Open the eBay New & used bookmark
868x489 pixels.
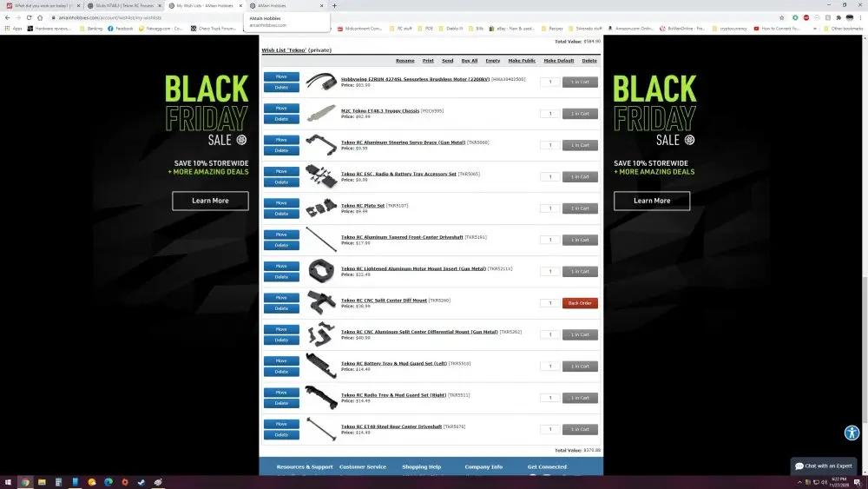pos(511,29)
